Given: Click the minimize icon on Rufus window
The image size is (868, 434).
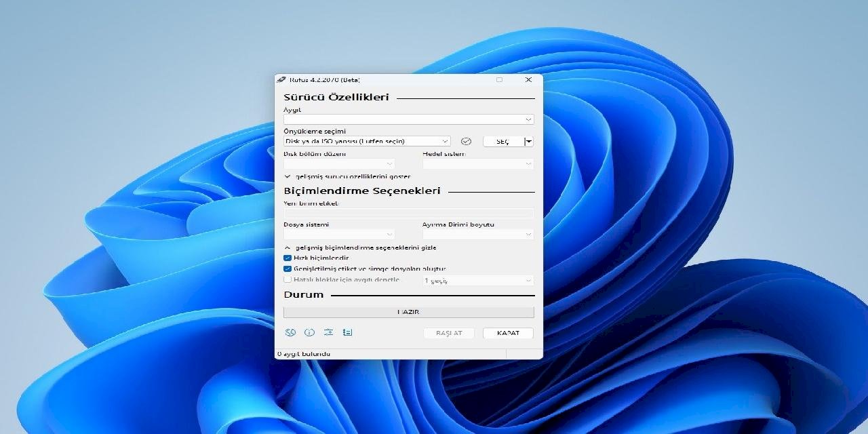Looking at the screenshot, I should tap(500, 79).
